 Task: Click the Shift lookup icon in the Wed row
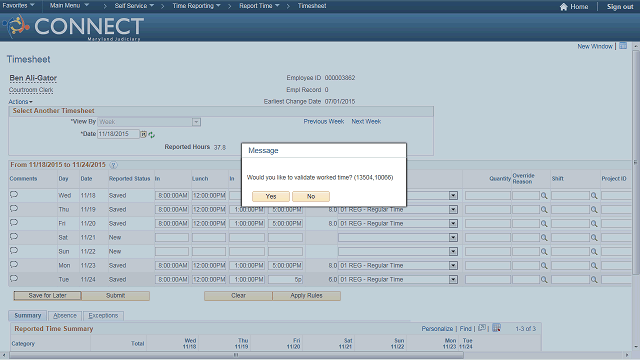(x=594, y=196)
